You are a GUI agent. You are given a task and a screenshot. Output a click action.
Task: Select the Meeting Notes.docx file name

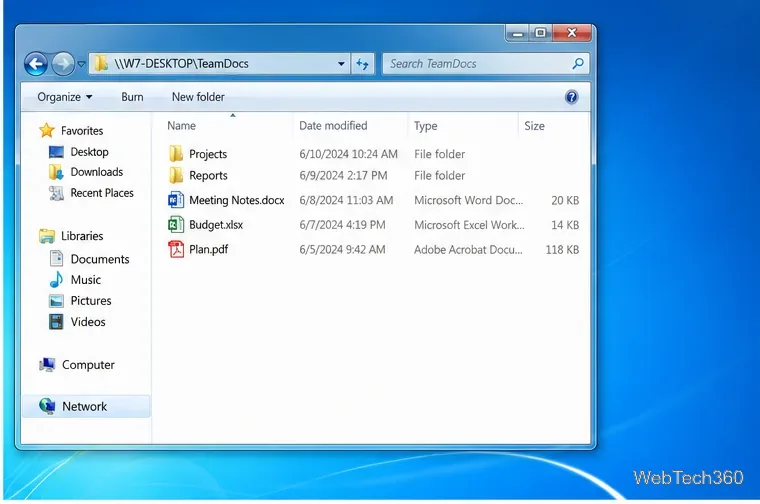coord(237,200)
